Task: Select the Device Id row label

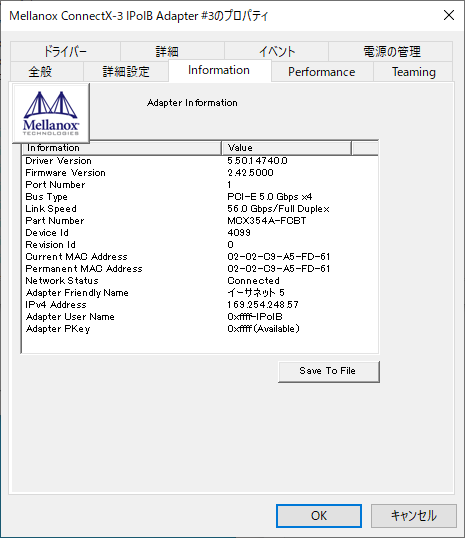Action: (47, 233)
